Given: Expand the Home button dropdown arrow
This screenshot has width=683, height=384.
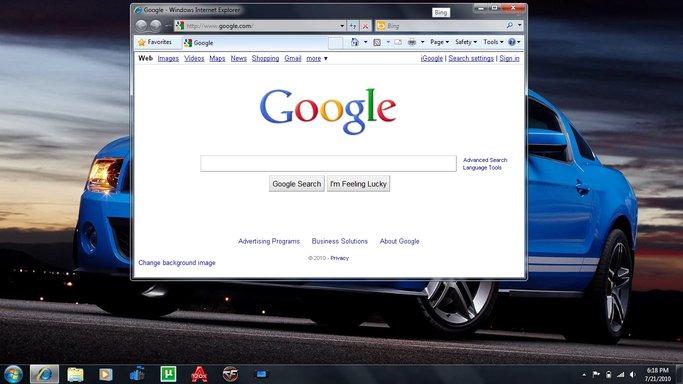Looking at the screenshot, I should click(365, 42).
